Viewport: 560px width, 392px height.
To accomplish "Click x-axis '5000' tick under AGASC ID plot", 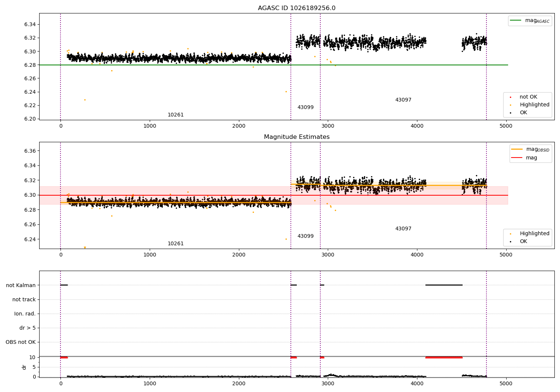I will 506,126.
